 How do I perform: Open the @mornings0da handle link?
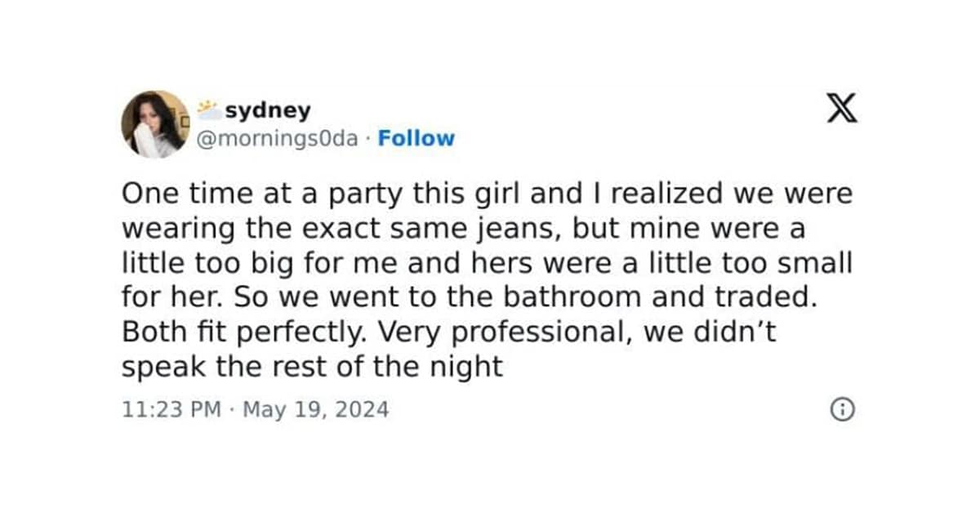(277, 139)
